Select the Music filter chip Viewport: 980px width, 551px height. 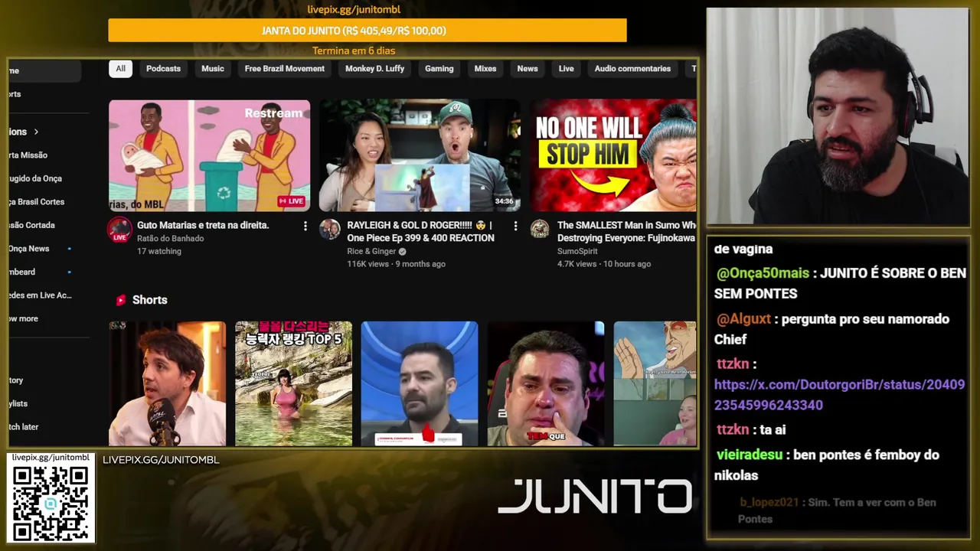[x=213, y=69]
